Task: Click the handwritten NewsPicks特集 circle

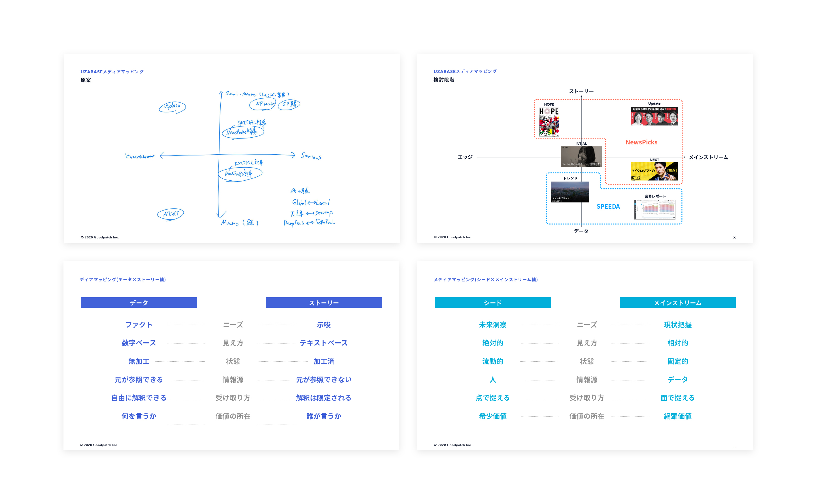Action: click(x=243, y=132)
